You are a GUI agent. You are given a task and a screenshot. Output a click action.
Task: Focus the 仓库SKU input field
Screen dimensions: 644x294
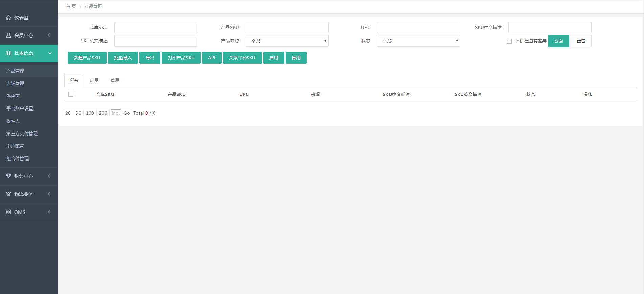pos(156,28)
